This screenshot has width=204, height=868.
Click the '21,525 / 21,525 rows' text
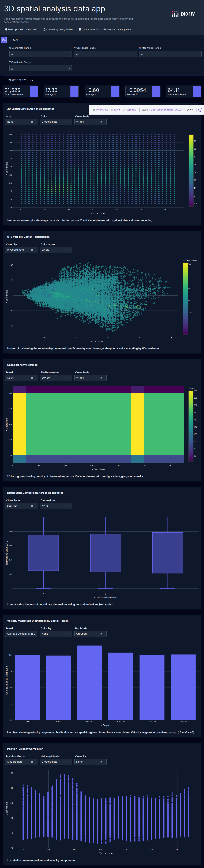(x=21, y=80)
